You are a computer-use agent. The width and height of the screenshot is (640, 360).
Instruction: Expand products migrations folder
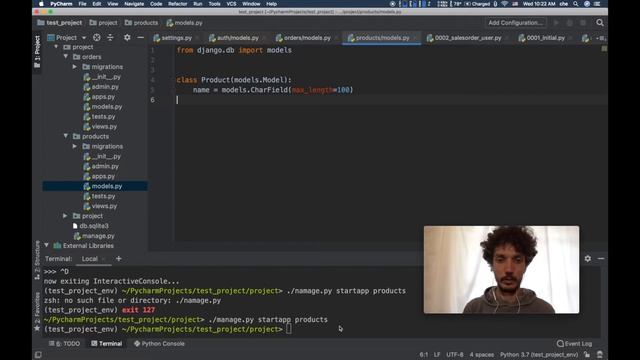click(x=75, y=146)
